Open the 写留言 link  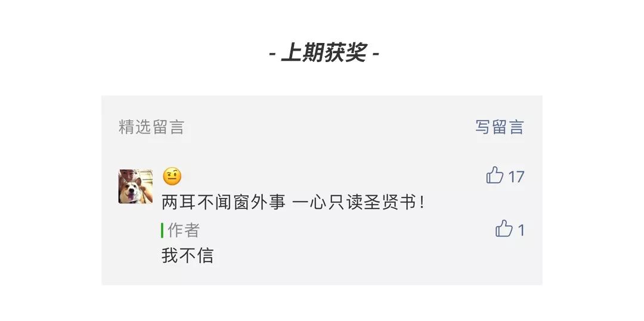[500, 127]
